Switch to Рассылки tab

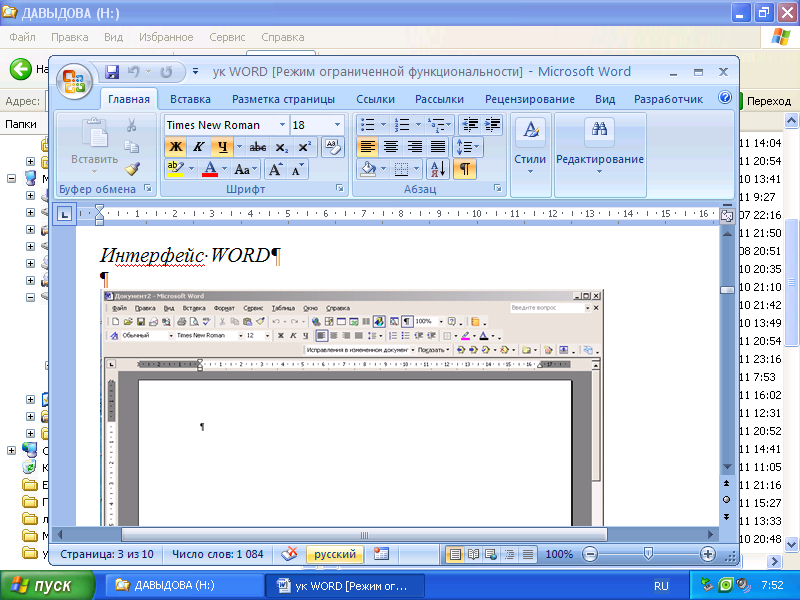click(439, 99)
